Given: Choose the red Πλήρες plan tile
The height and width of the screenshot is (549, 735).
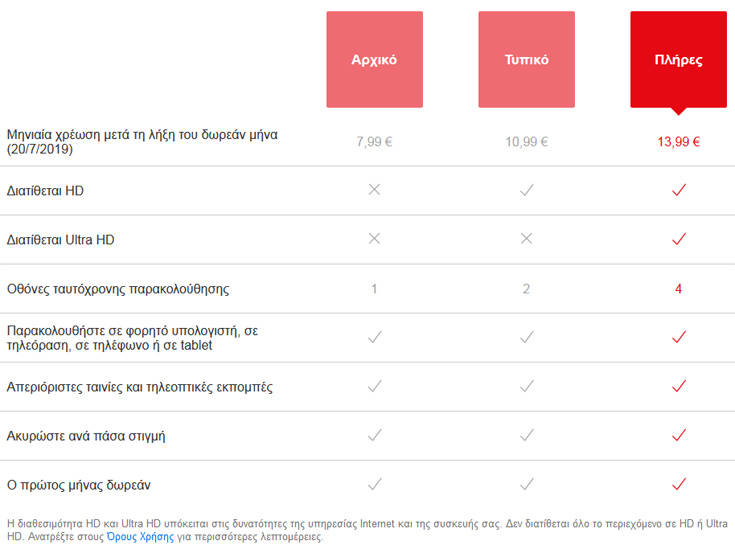Looking at the screenshot, I should [678, 59].
